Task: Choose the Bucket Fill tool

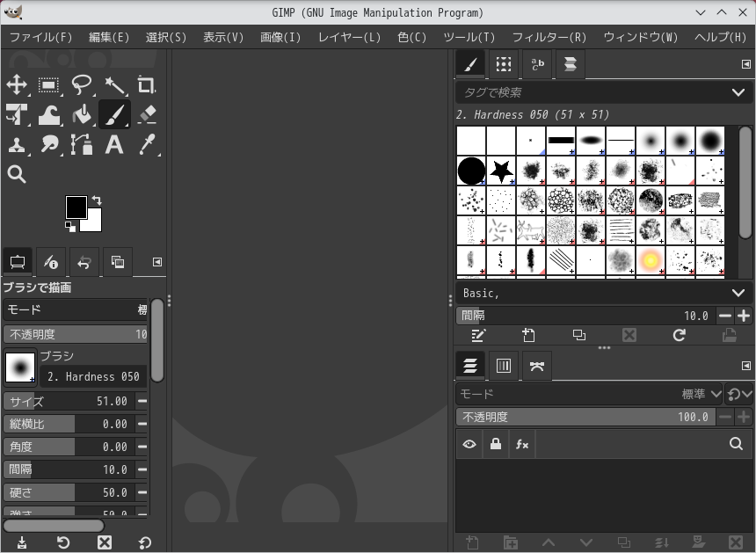Action: [82, 115]
